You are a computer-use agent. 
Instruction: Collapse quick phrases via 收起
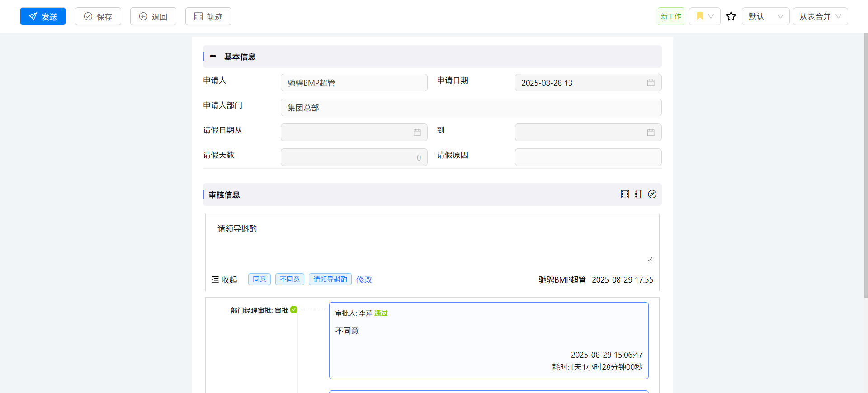[x=224, y=279]
